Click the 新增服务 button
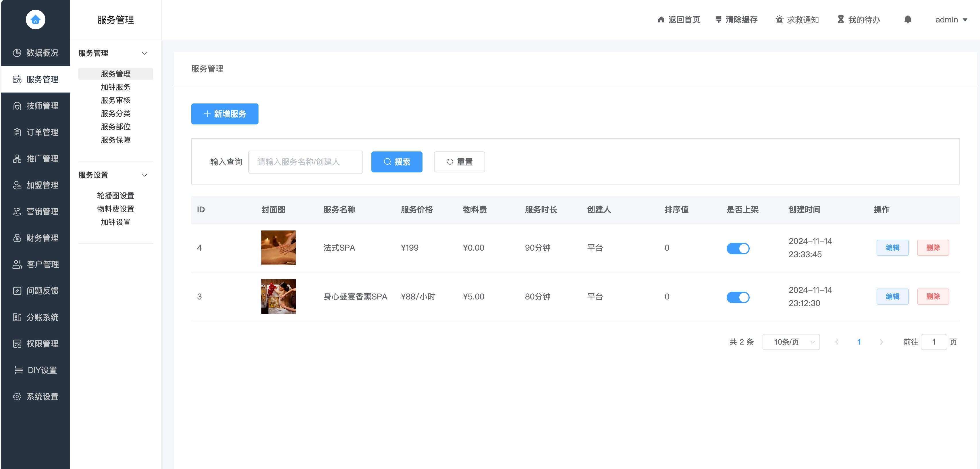 [224, 114]
